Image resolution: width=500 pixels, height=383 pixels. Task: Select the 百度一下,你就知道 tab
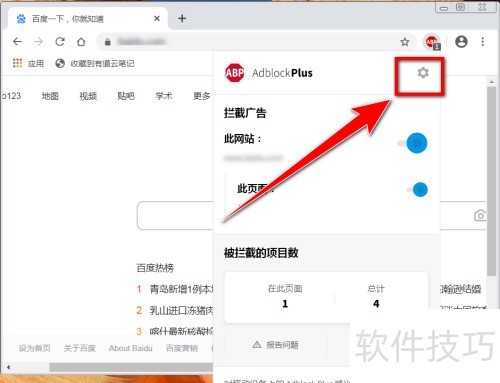[87, 18]
